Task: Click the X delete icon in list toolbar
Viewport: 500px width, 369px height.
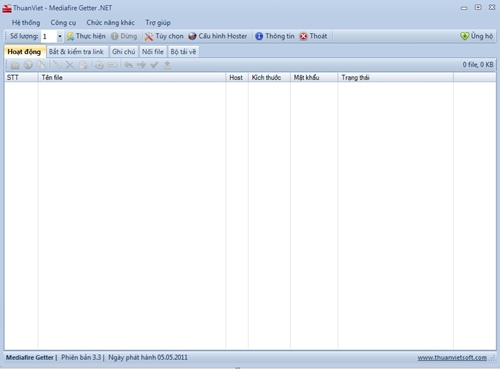Action: [x=70, y=65]
